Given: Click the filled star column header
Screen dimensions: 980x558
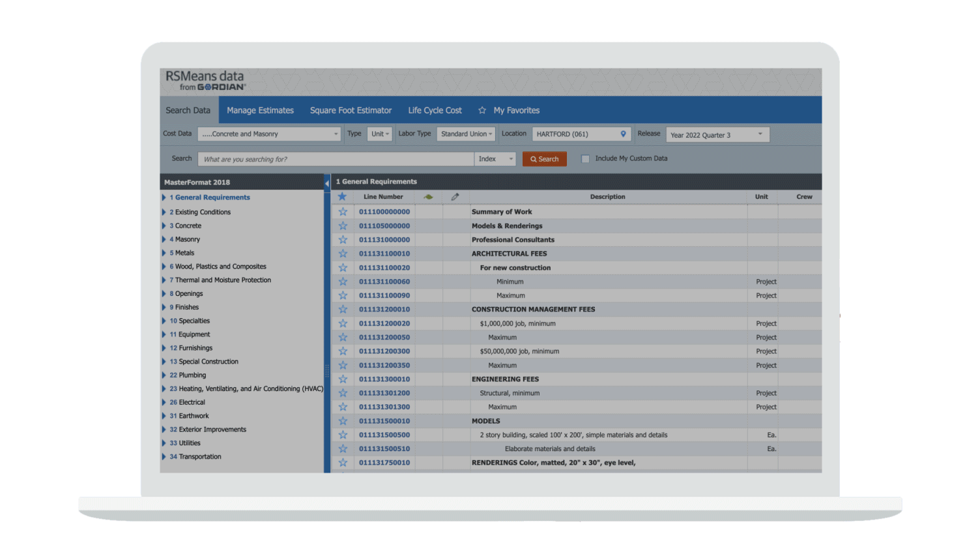Looking at the screenshot, I should [342, 196].
